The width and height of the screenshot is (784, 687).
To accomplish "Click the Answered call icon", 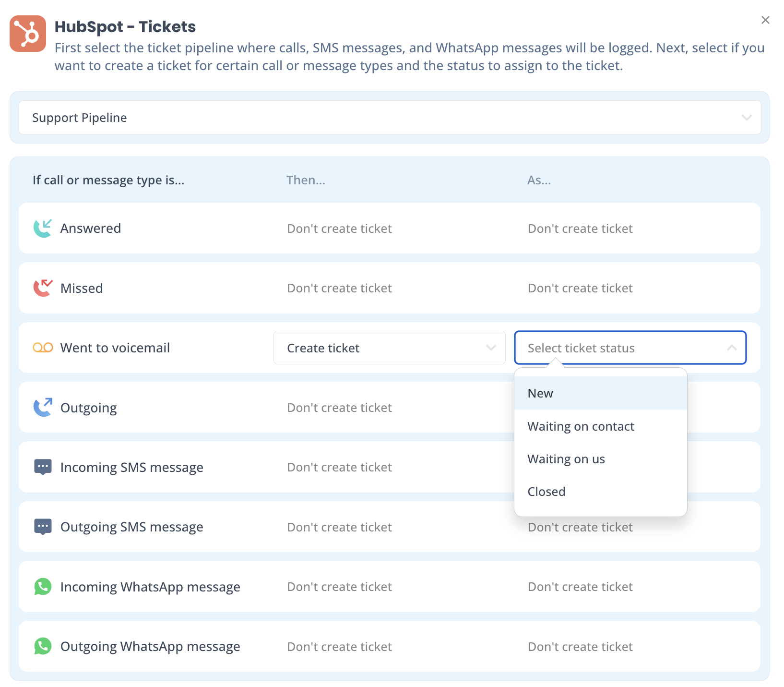I will [x=43, y=228].
